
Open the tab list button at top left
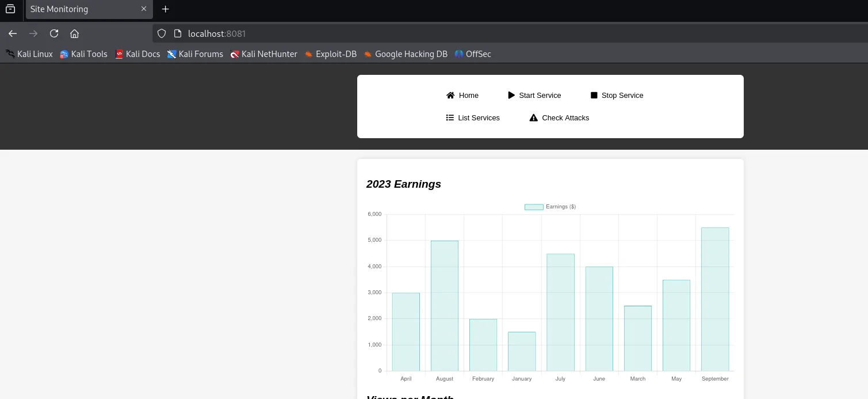tap(10, 9)
